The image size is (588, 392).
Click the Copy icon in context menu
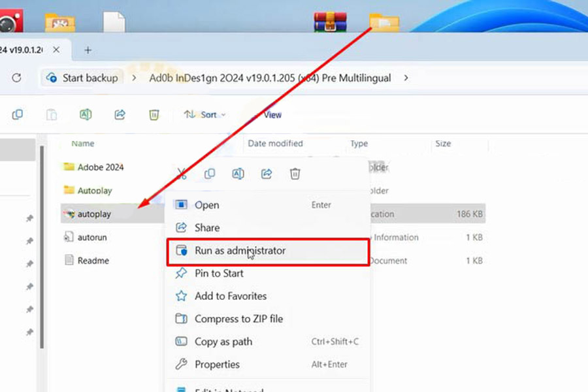point(210,174)
